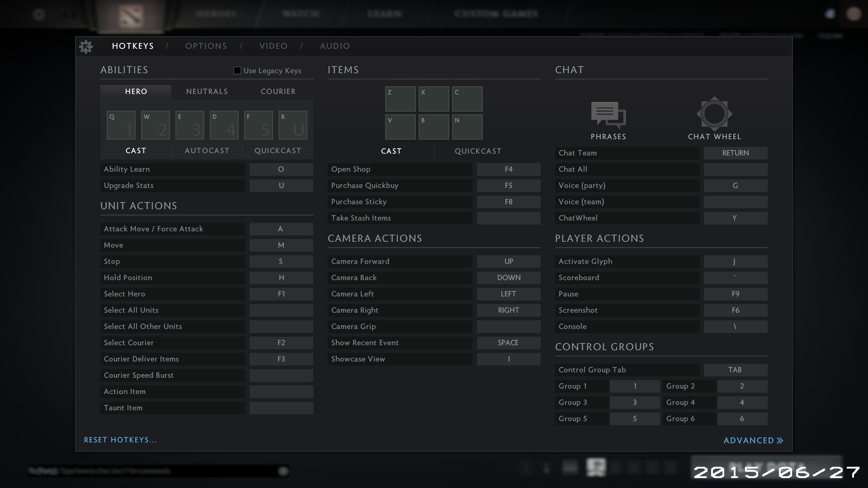
Task: Switch to the Audio tab
Action: [335, 46]
